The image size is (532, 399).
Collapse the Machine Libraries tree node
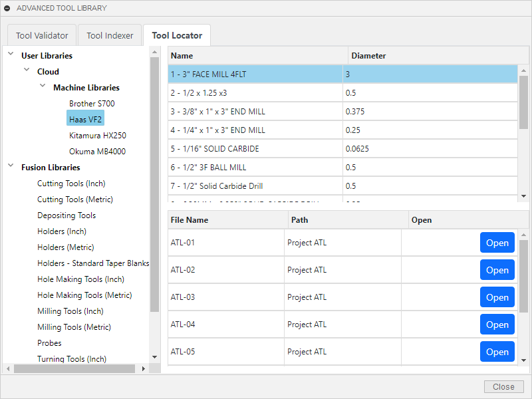click(43, 87)
